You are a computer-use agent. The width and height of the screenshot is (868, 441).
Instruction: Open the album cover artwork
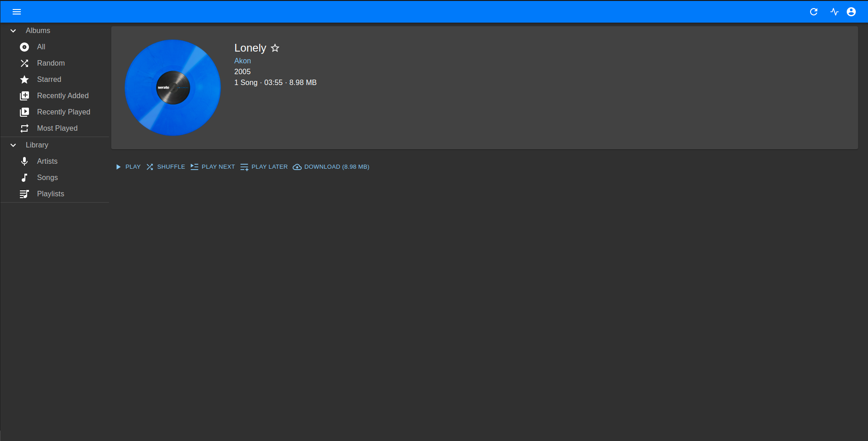coord(172,87)
